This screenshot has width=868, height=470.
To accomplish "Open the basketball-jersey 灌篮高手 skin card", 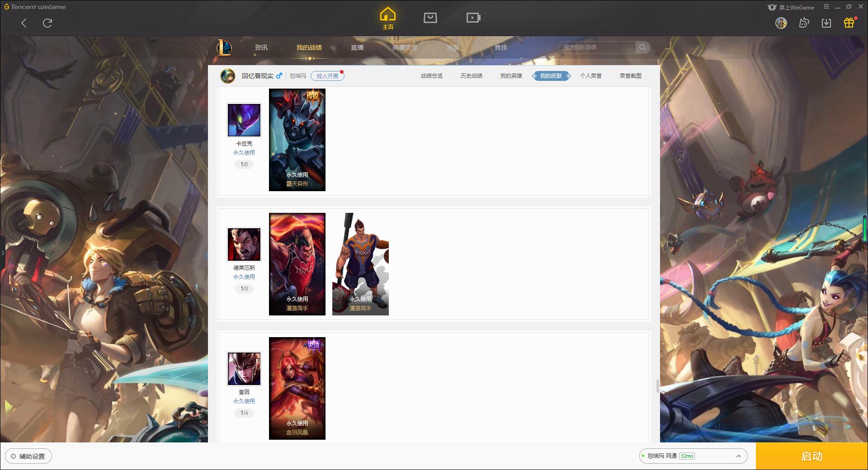I will click(x=360, y=264).
